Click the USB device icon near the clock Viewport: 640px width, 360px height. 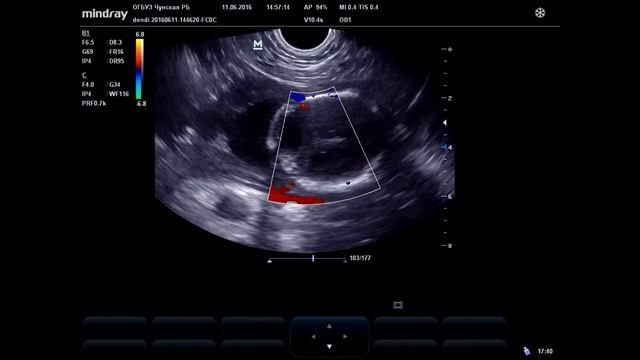pos(527,351)
